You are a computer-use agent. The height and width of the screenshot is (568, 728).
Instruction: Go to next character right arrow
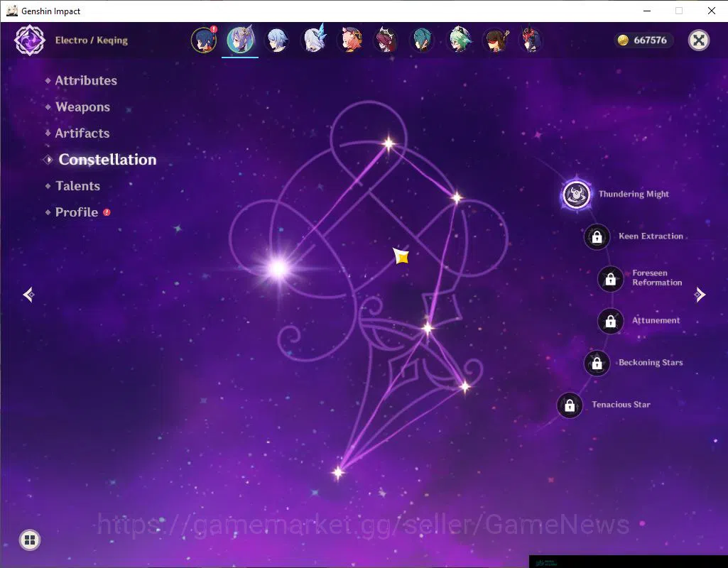tap(700, 295)
